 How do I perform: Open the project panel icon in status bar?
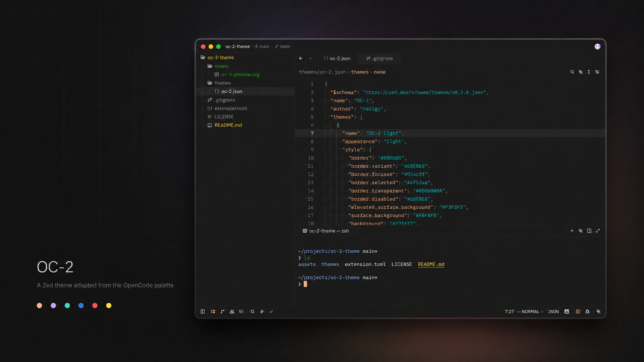point(213,312)
